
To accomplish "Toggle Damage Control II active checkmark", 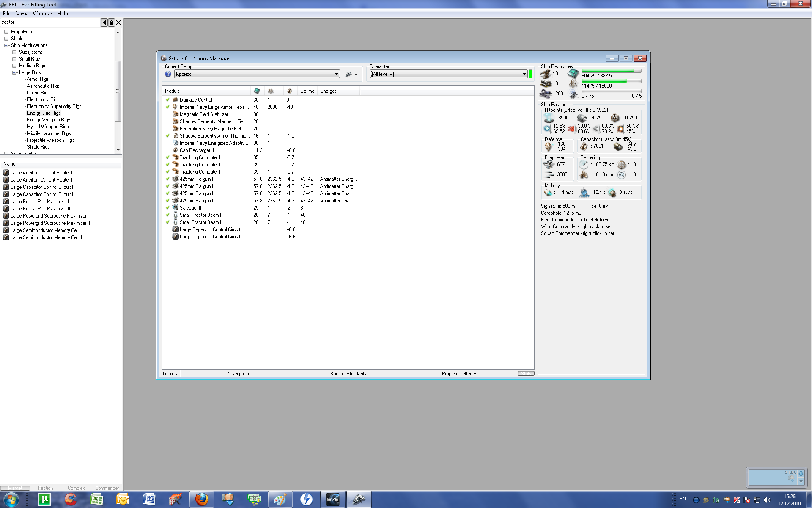I will pos(168,100).
